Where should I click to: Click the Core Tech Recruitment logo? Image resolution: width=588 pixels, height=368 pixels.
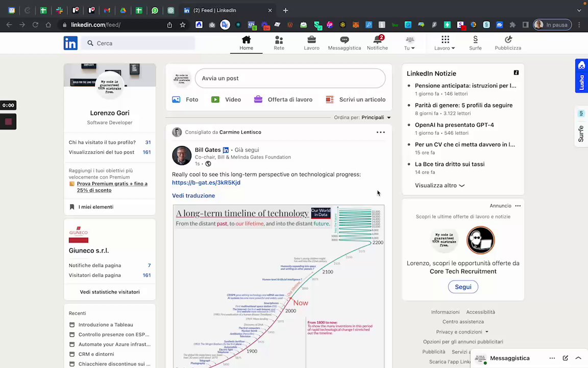[480, 240]
